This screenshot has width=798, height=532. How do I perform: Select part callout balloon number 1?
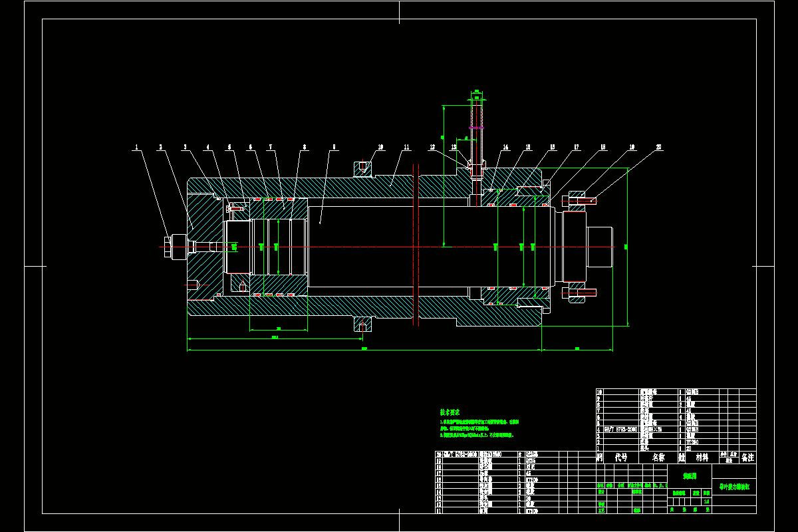point(136,146)
